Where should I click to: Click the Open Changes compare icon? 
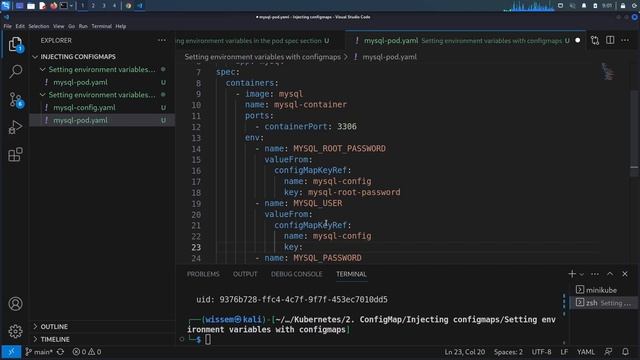click(595, 40)
